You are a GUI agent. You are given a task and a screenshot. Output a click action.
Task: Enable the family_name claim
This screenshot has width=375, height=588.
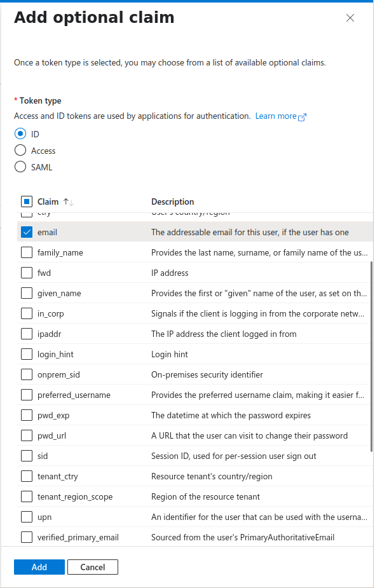coord(26,252)
